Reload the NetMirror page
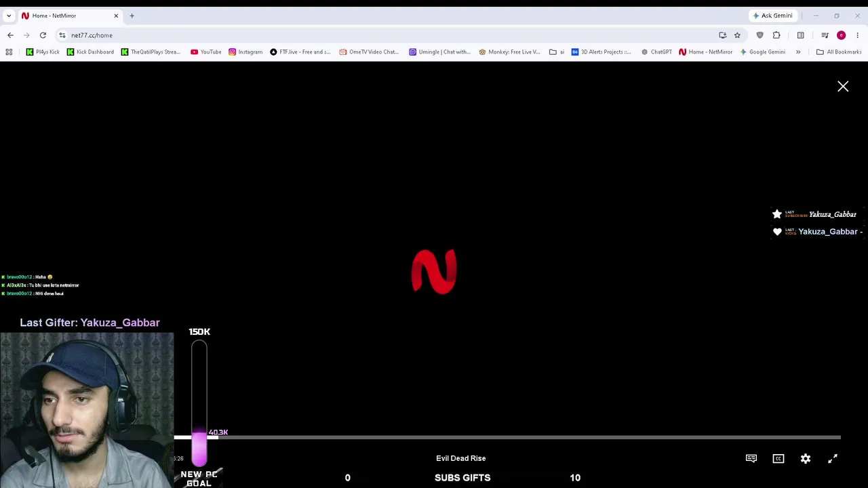Viewport: 868px width, 488px height. [43, 35]
